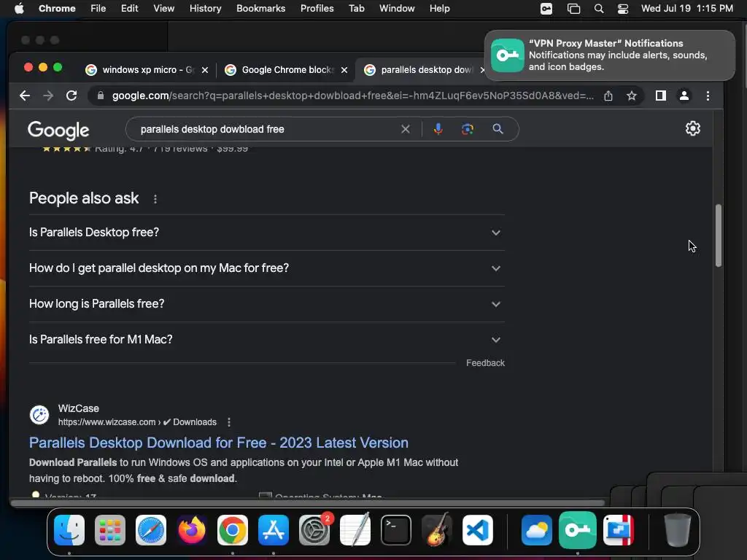Search by image with Google Lens
This screenshot has height=560, width=747.
pyautogui.click(x=468, y=129)
